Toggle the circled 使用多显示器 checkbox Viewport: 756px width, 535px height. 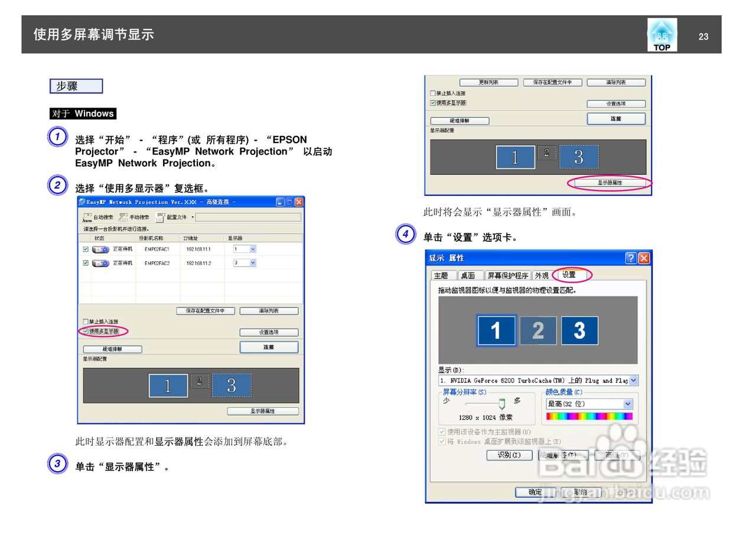click(86, 331)
